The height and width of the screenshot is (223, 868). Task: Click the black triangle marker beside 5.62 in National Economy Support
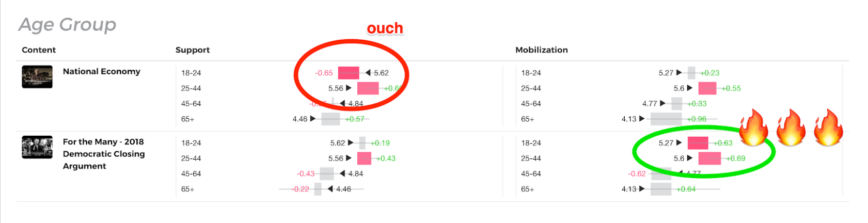(x=368, y=73)
